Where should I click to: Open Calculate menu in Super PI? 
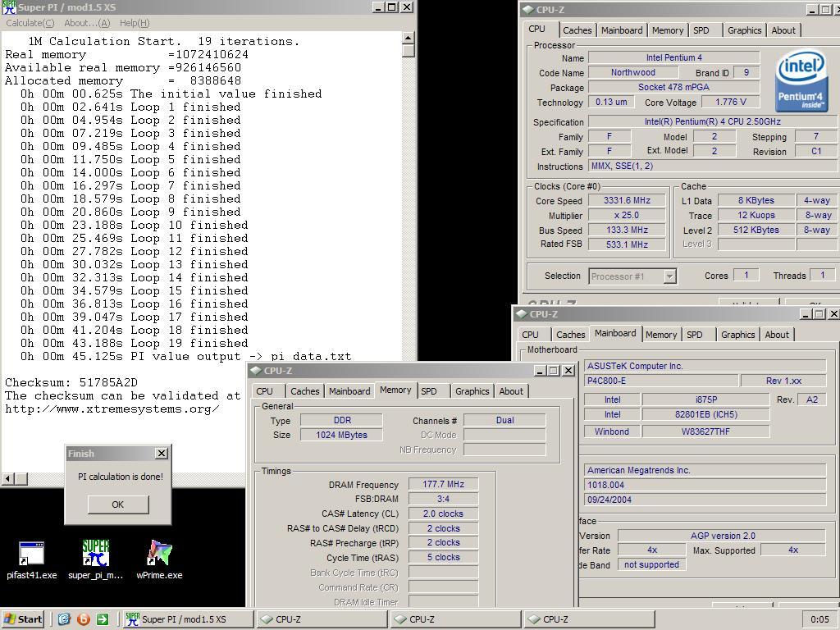tap(30, 23)
